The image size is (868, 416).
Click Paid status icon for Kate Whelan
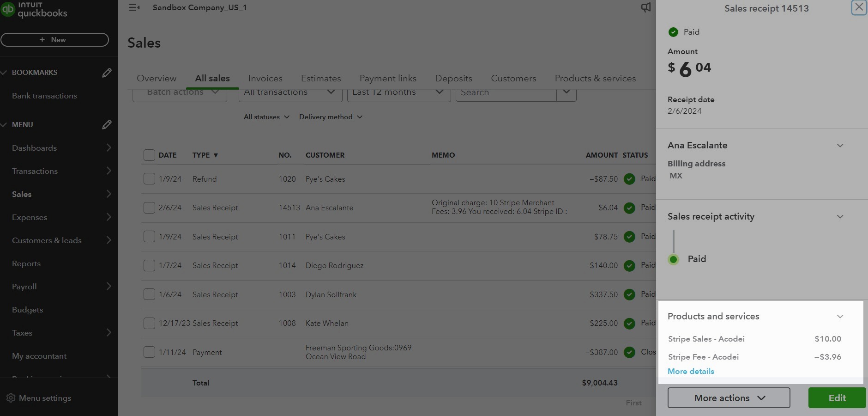tap(629, 323)
